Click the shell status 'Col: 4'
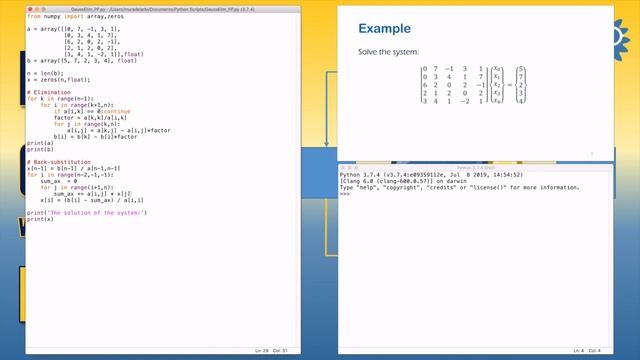640x360 pixels. point(594,351)
